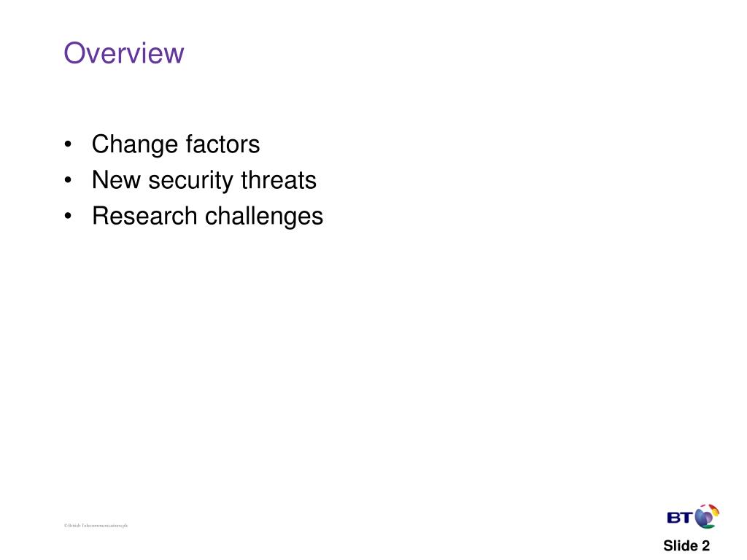747x560 pixels.
Task: Click the purple Overview slide title
Action: (x=124, y=52)
